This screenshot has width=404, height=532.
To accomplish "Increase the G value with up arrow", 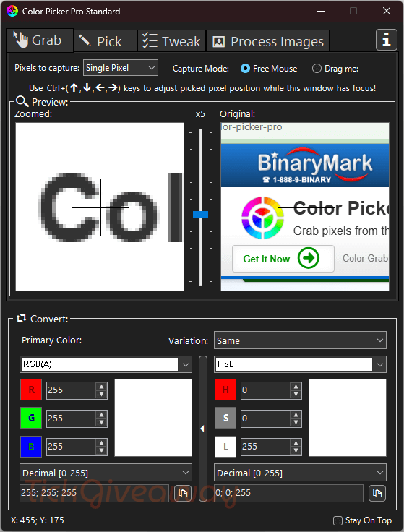I will click(x=101, y=415).
